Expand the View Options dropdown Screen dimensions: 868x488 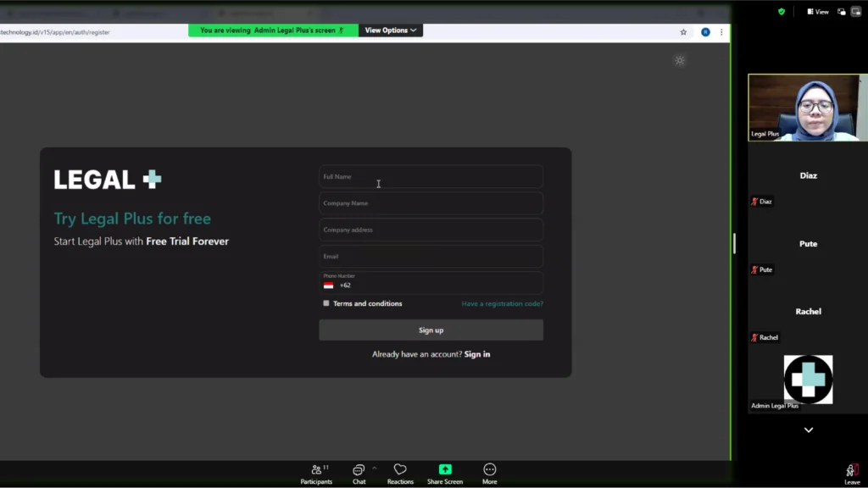(391, 30)
